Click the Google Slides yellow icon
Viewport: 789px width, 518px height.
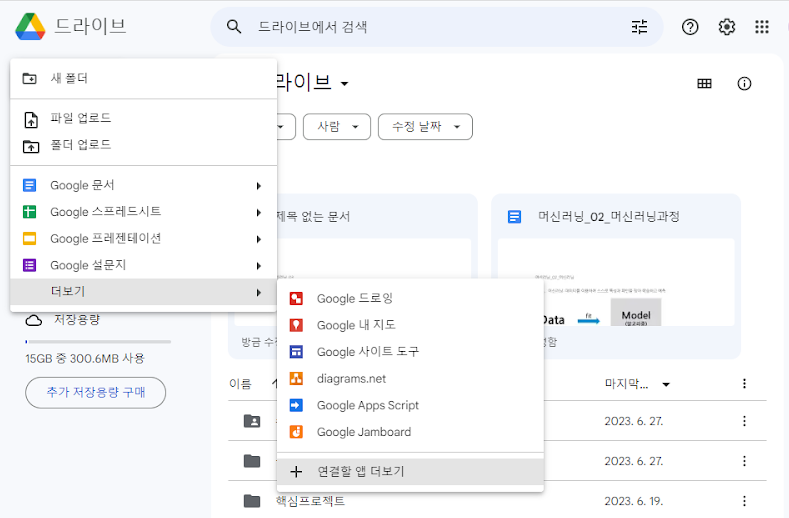[x=30, y=239]
